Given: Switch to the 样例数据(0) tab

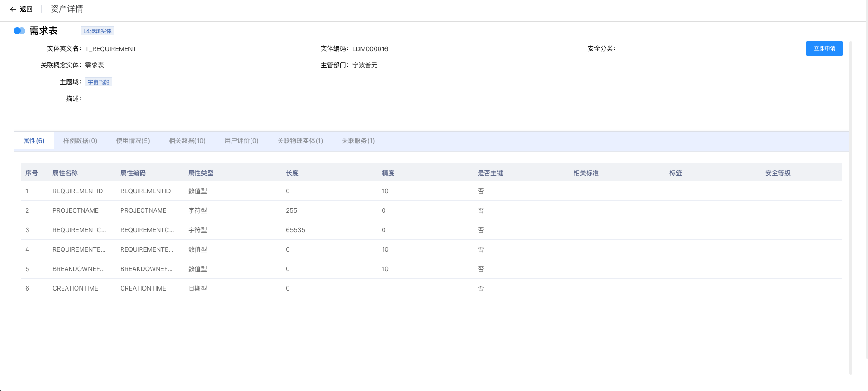Looking at the screenshot, I should [x=80, y=141].
